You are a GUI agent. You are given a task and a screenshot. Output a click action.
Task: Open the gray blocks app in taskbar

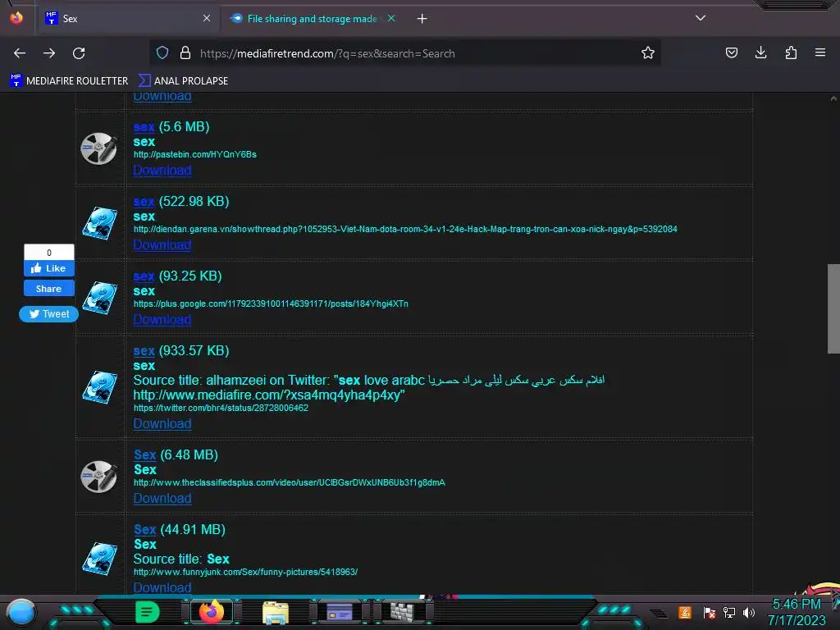coord(402,611)
